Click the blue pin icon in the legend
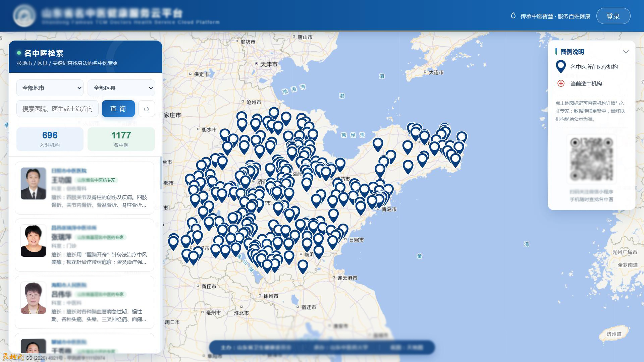This screenshot has height=362, width=644. [x=561, y=67]
